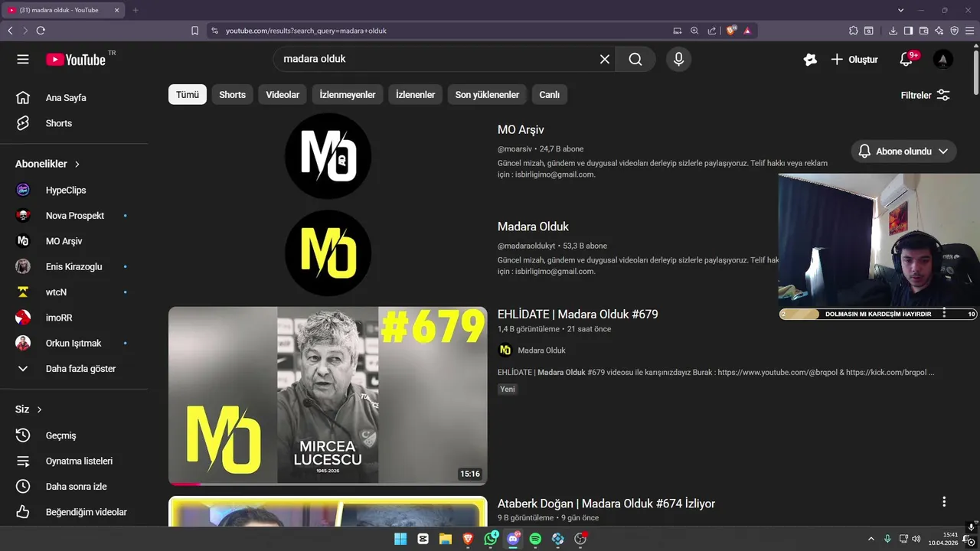Select the İzlenenler filter chip
This screenshot has width=980, height=551.
tap(416, 95)
